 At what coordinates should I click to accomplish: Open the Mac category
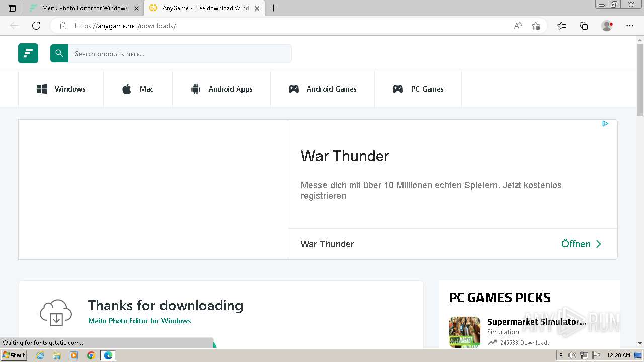click(x=138, y=89)
